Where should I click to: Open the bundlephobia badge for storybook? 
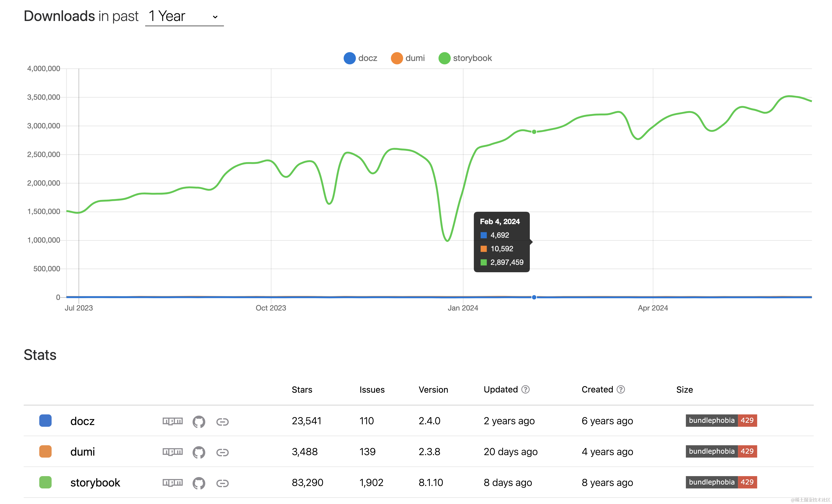pyautogui.click(x=721, y=482)
